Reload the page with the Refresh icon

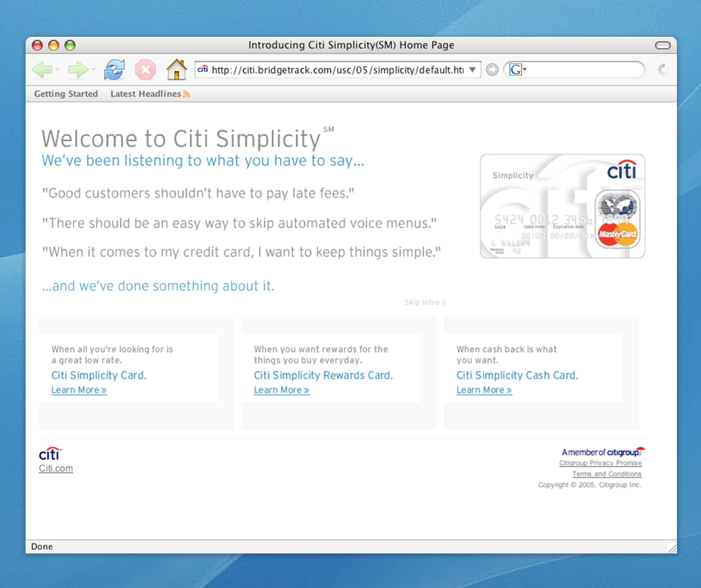[x=114, y=70]
